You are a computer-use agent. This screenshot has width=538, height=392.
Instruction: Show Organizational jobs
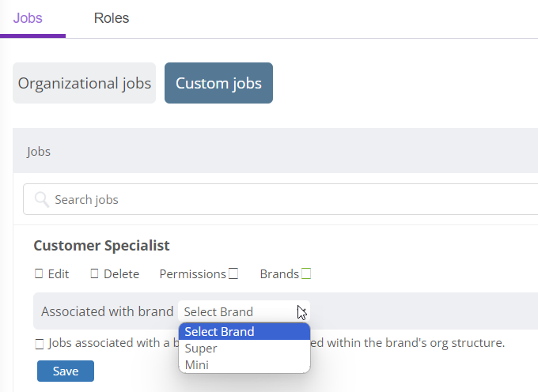click(x=85, y=83)
